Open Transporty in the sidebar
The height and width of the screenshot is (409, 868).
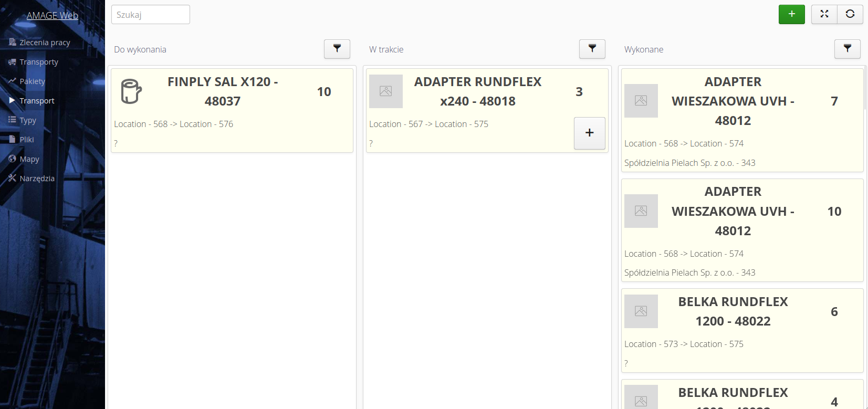pos(38,62)
